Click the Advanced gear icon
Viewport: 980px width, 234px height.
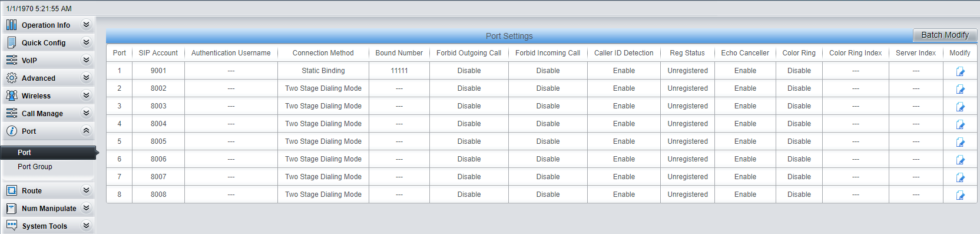(11, 78)
